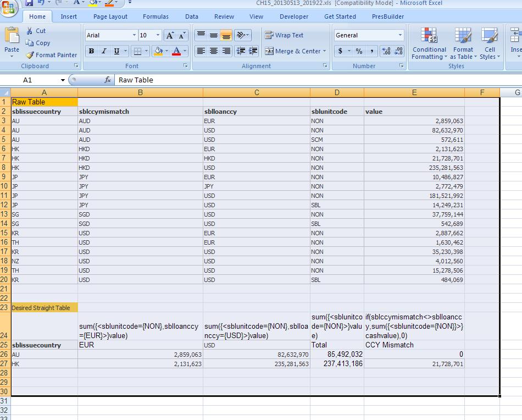The image size is (522, 420).
Task: Switch to the Formulas ribbon tab
Action: tap(156, 16)
